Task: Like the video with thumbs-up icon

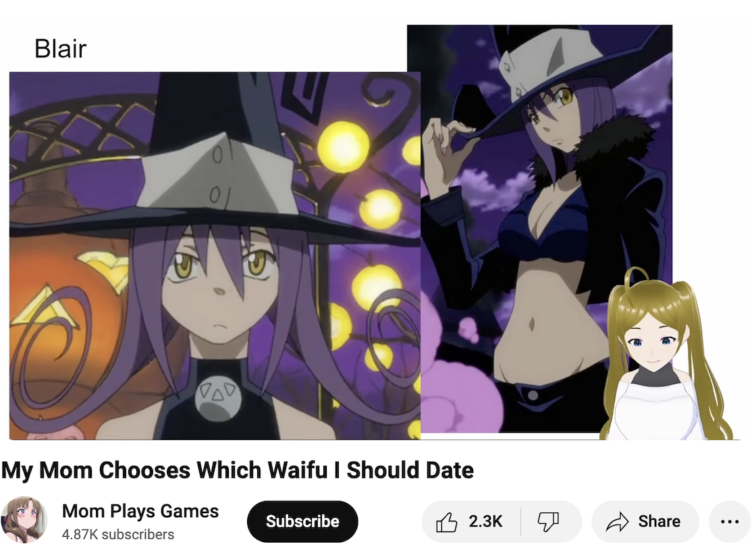Action: point(446,522)
